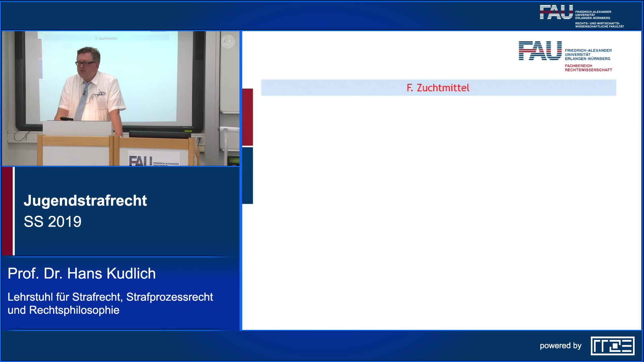Click the FAU logo in the top header
Screen dimensions: 644x362
pos(556,12)
